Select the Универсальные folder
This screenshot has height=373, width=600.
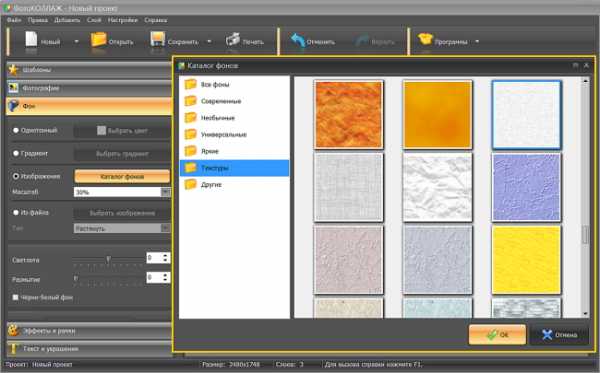[x=234, y=135]
